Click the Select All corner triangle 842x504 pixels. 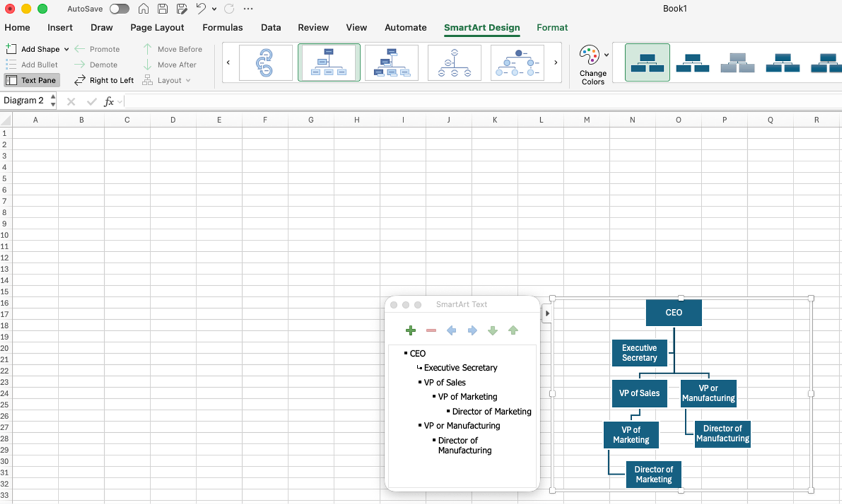click(6, 120)
